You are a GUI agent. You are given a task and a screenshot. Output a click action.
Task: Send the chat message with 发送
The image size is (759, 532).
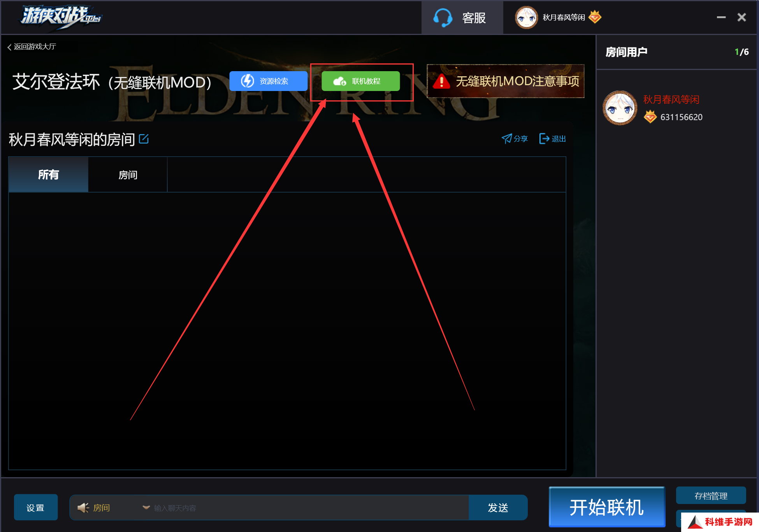coord(498,507)
